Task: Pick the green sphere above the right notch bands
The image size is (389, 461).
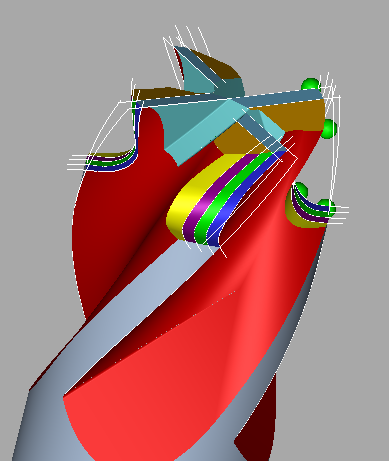Action: point(301,189)
